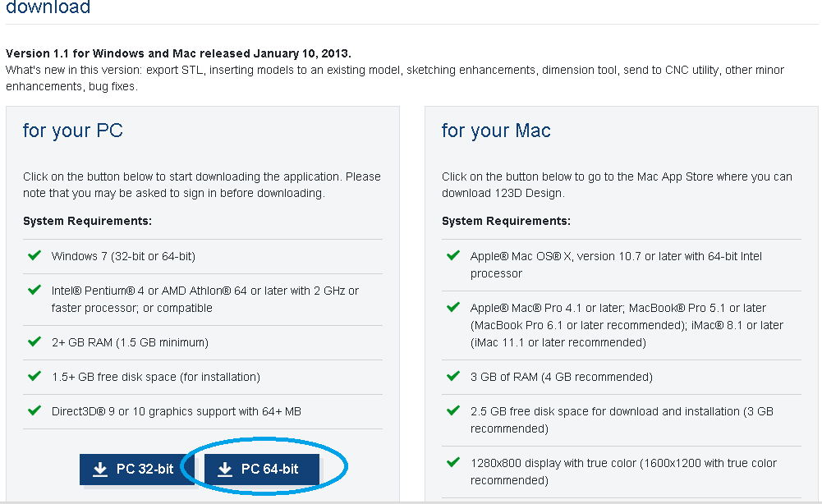Click the checkmark next to 3 GB of RAM

[x=453, y=376]
